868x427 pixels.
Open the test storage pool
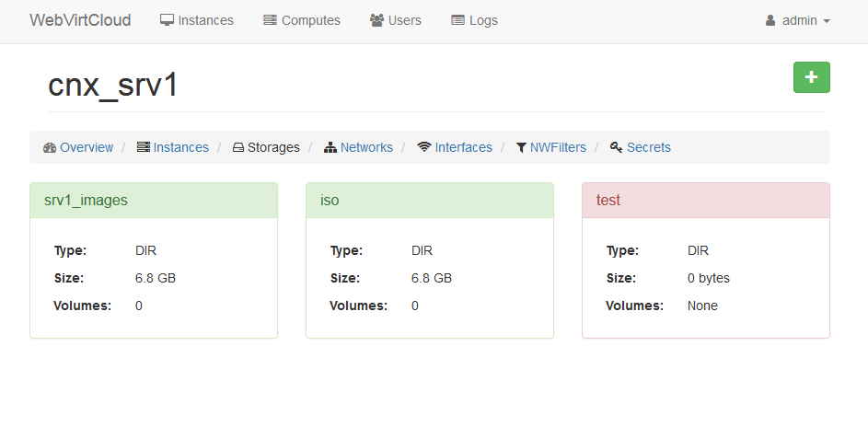608,200
